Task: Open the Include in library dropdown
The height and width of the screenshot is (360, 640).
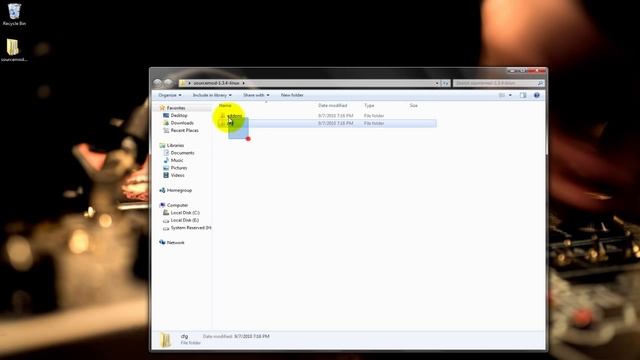Action: pos(212,95)
